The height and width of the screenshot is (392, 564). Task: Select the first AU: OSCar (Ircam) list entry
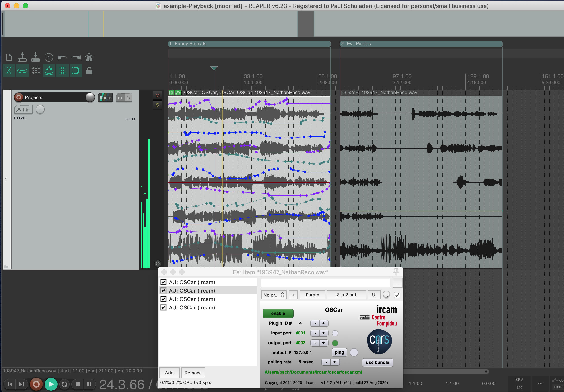tap(208, 282)
